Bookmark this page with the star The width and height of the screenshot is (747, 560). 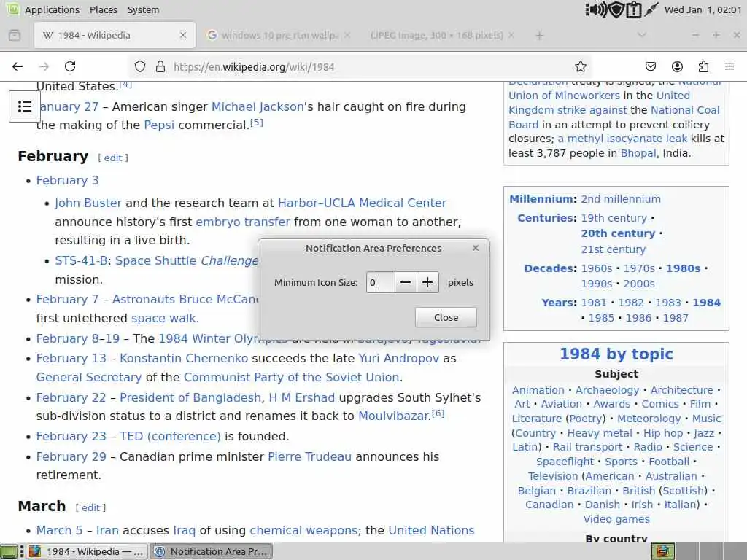click(x=580, y=66)
